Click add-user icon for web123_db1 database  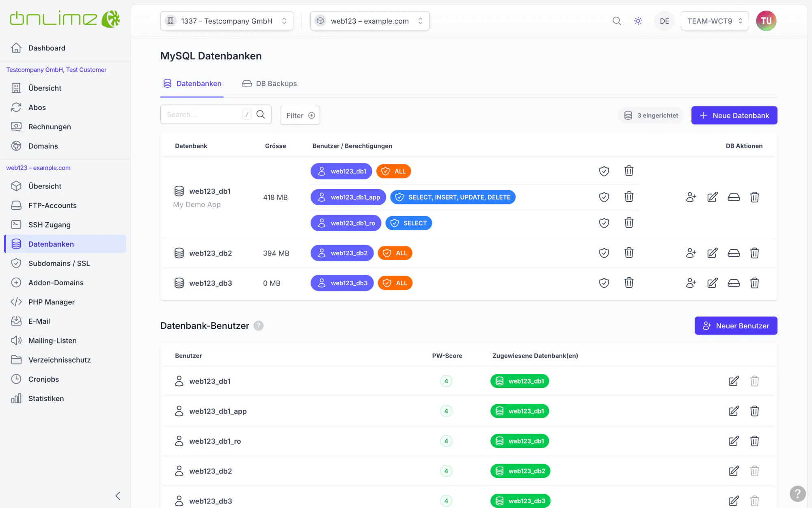(x=691, y=197)
